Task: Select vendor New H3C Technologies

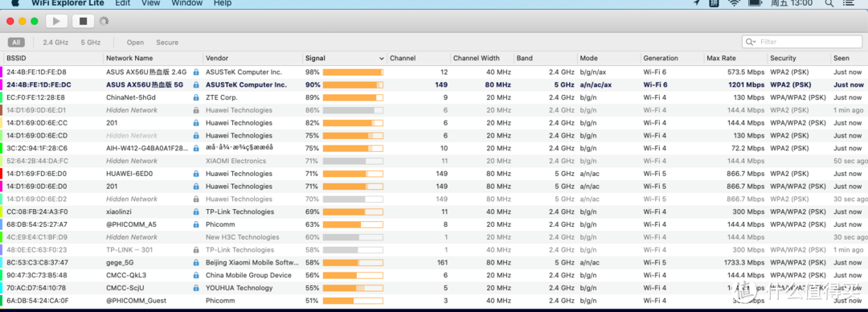Action: click(243, 237)
